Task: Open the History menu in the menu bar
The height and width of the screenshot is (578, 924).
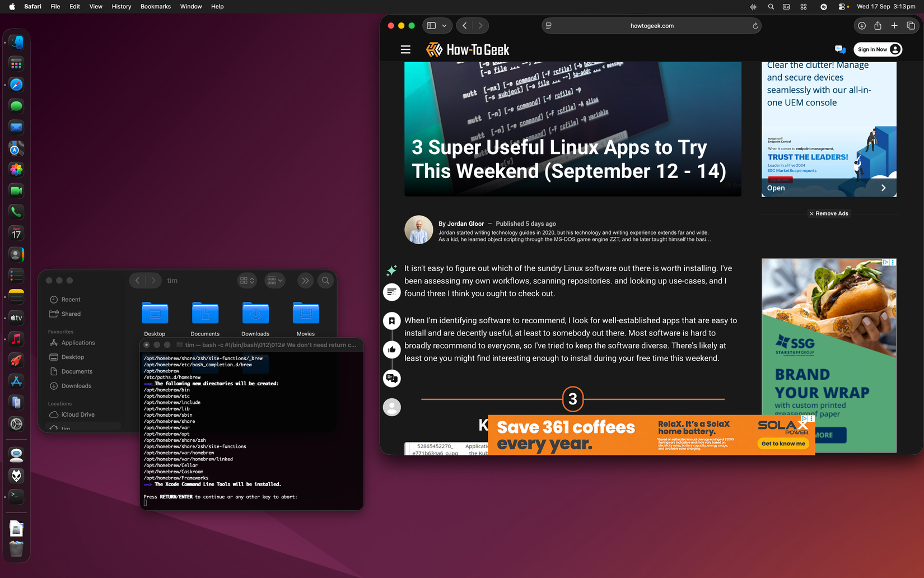Action: point(121,6)
